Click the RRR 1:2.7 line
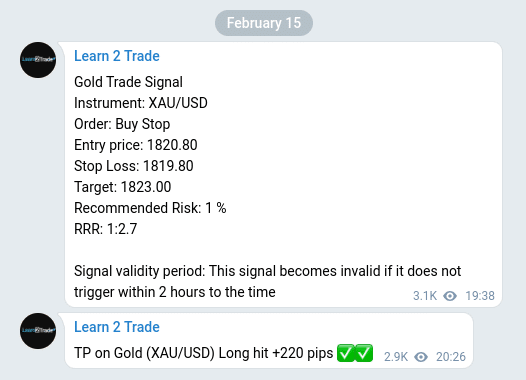Screen dimensions: 526x380 coord(106,229)
